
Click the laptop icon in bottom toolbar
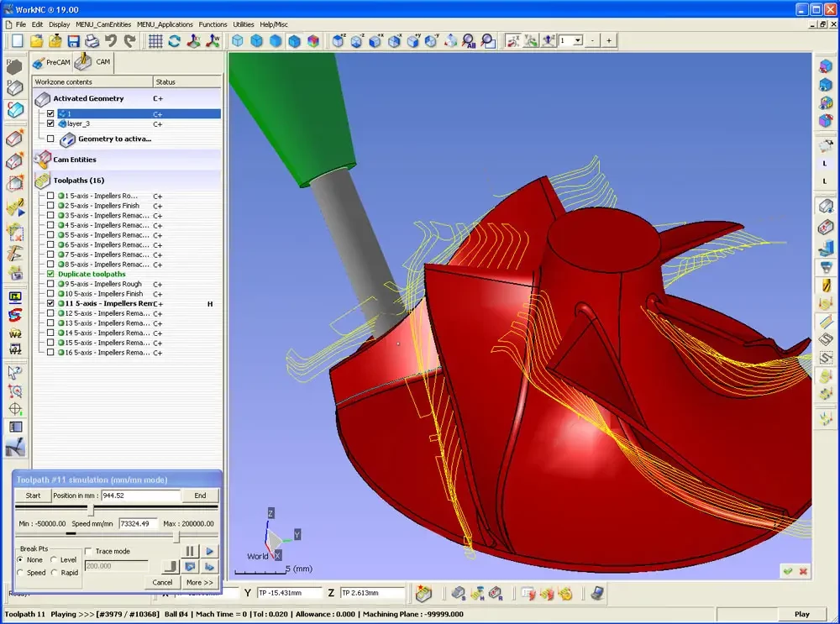597,593
